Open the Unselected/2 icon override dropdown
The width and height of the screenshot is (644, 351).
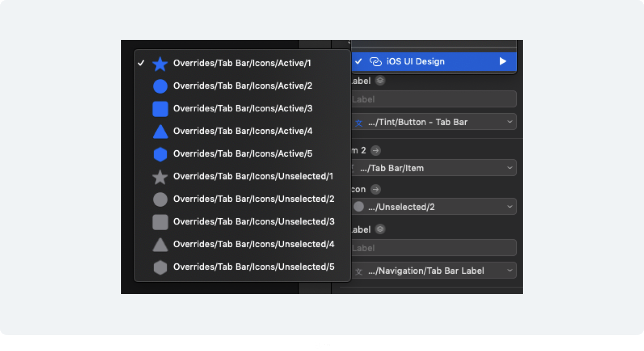(434, 207)
